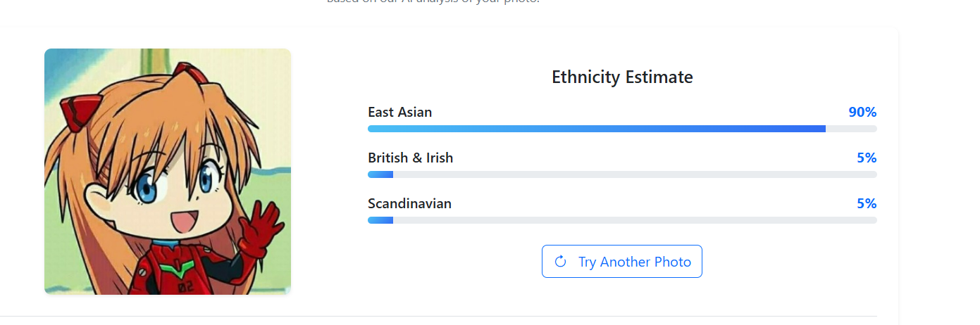
Task: Click the cut-off subtitle text at top
Action: (x=433, y=2)
